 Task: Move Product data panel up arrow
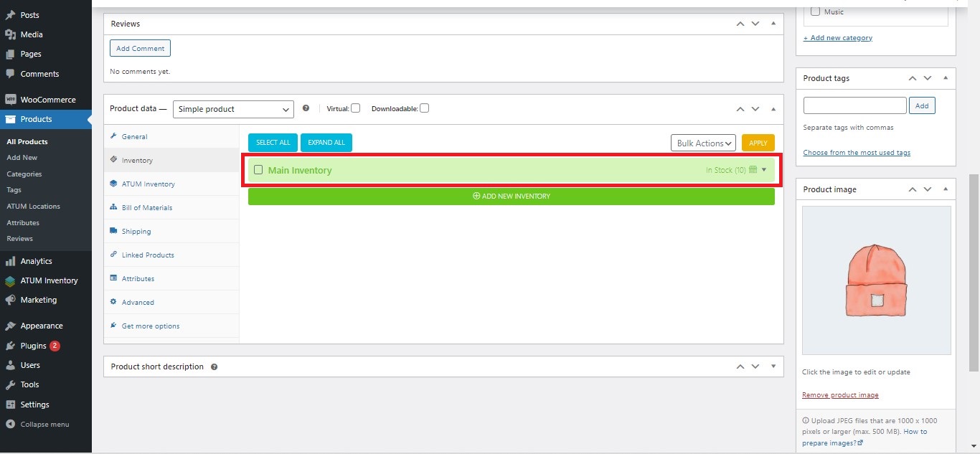tap(740, 109)
